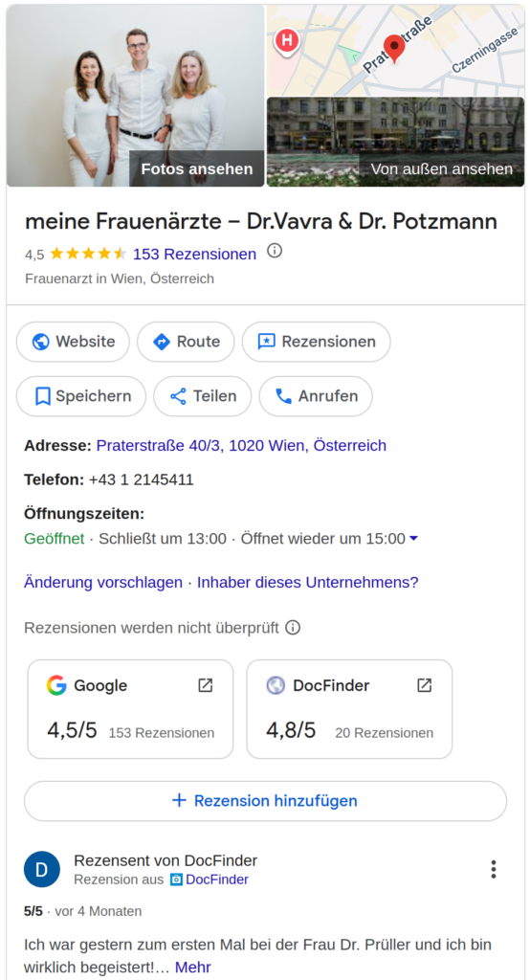Image resolution: width=530 pixels, height=980 pixels.
Task: Open the 153 Rezensionen link
Action: coord(194,255)
